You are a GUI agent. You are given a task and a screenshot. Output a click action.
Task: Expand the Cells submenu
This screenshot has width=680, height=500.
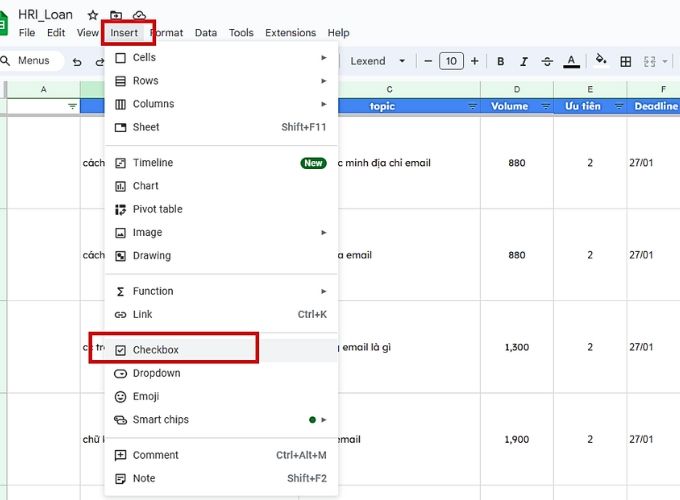[x=221, y=58]
